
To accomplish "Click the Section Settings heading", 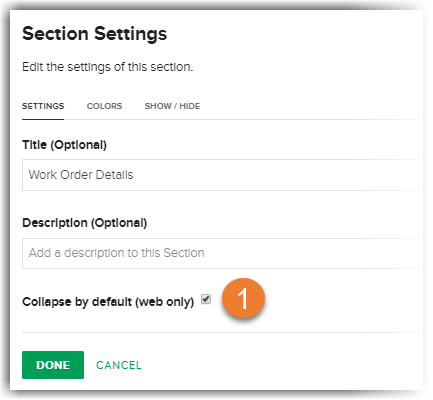I will tap(94, 34).
